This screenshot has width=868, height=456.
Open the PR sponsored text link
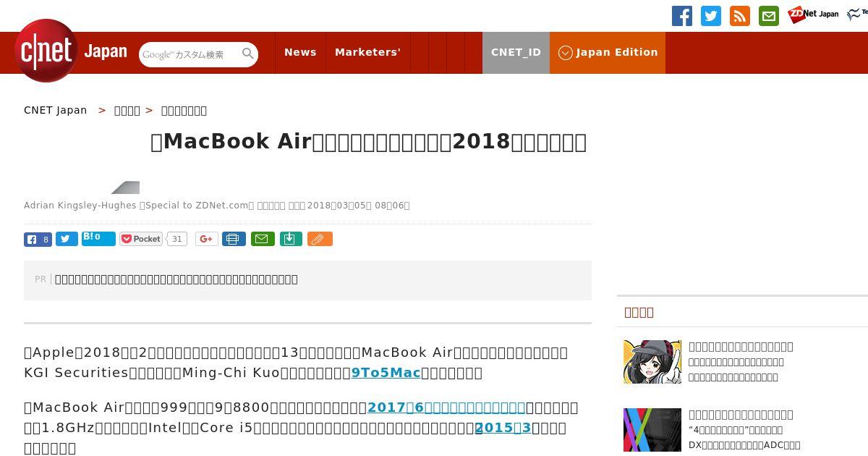pos(176,279)
